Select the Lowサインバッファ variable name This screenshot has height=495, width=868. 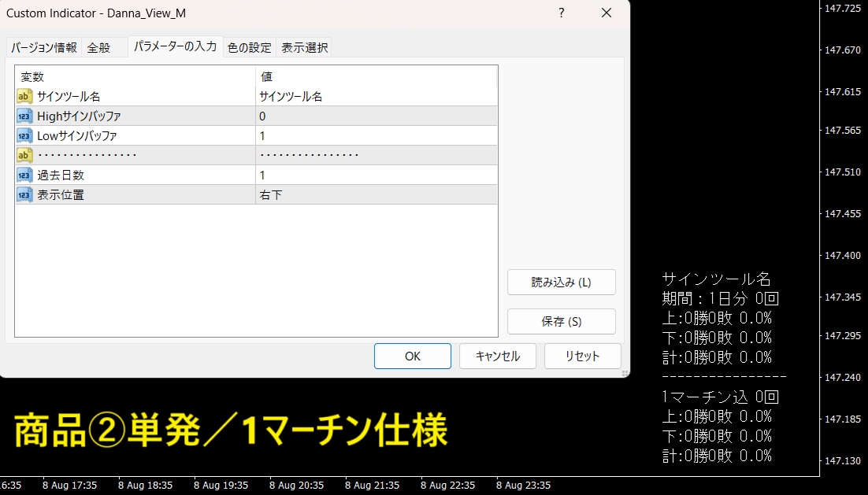pos(77,135)
